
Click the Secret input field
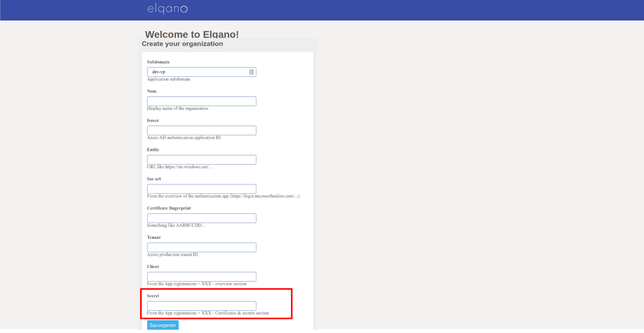tap(202, 306)
